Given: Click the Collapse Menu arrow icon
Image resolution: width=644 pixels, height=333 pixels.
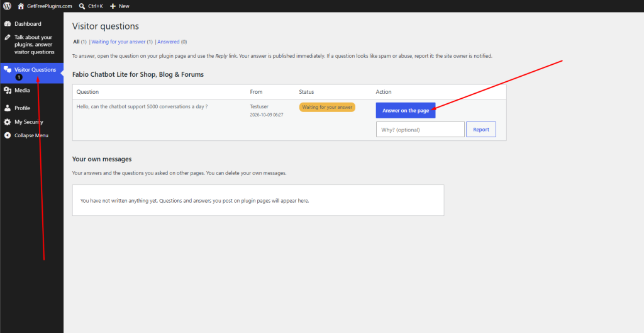Looking at the screenshot, I should pos(7,136).
